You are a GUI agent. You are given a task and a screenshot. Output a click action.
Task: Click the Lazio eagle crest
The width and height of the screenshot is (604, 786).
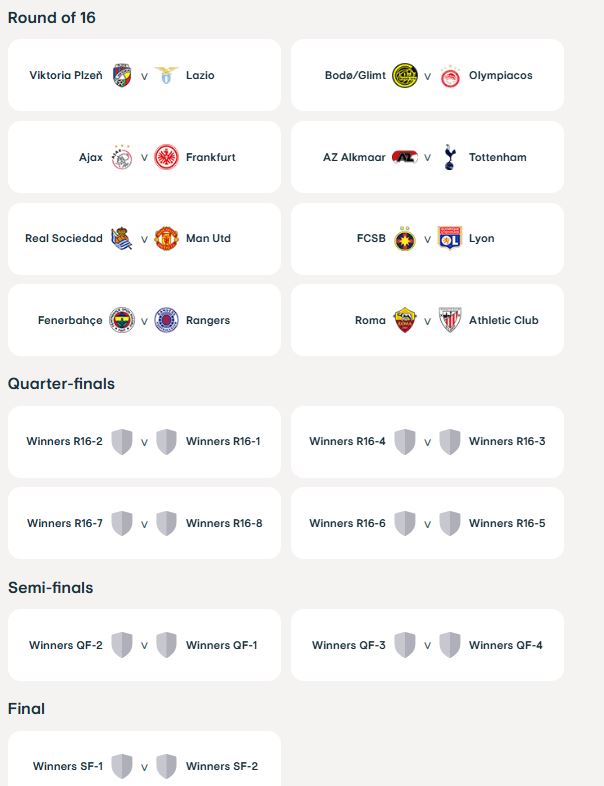pos(166,76)
